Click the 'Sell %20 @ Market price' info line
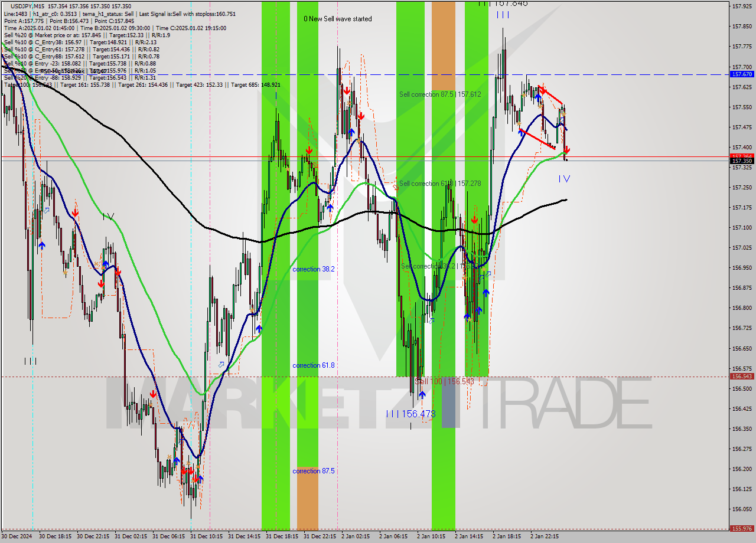The height and width of the screenshot is (543, 756). 87,35
